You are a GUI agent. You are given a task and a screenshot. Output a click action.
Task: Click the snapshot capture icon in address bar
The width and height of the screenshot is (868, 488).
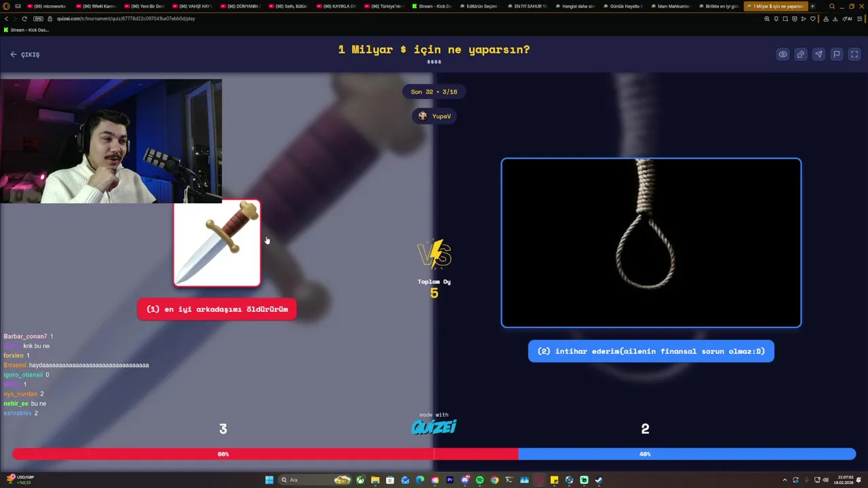click(x=785, y=18)
